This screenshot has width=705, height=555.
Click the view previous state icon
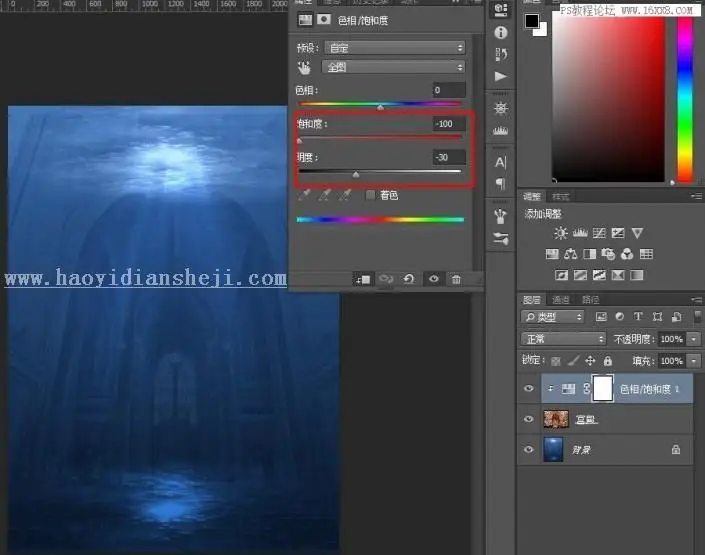[386, 279]
